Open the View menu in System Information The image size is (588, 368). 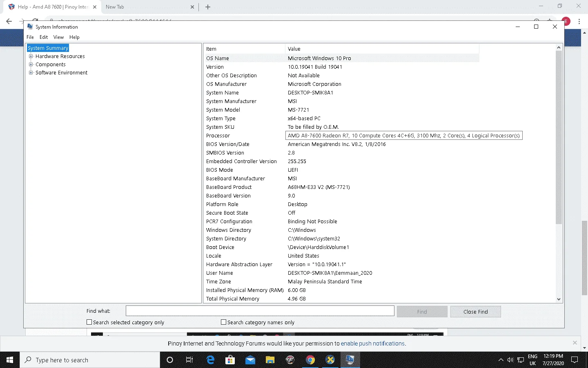(58, 37)
